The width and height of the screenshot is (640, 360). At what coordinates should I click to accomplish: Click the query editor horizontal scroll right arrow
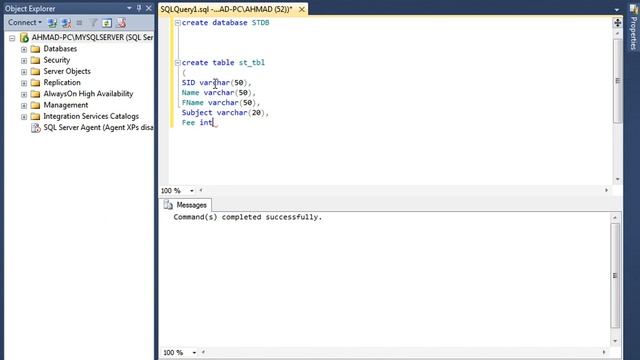point(606,190)
